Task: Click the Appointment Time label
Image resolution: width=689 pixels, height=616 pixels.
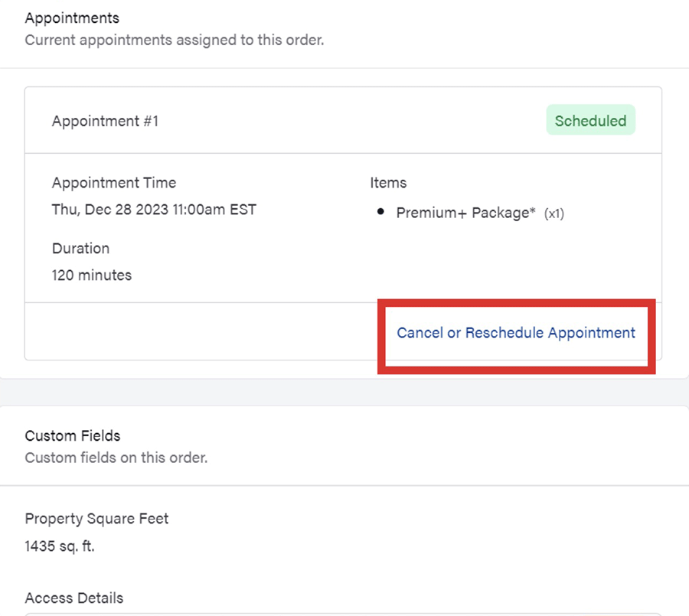Action: coord(114,183)
